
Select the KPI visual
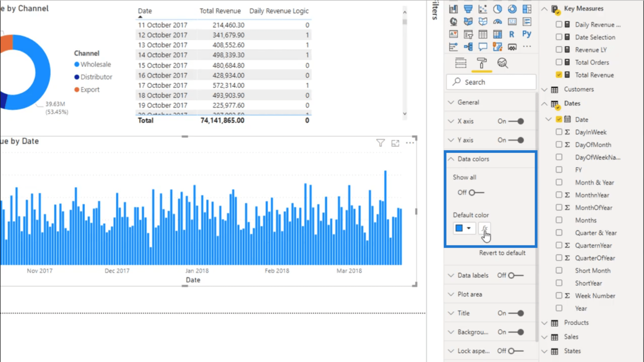click(453, 34)
